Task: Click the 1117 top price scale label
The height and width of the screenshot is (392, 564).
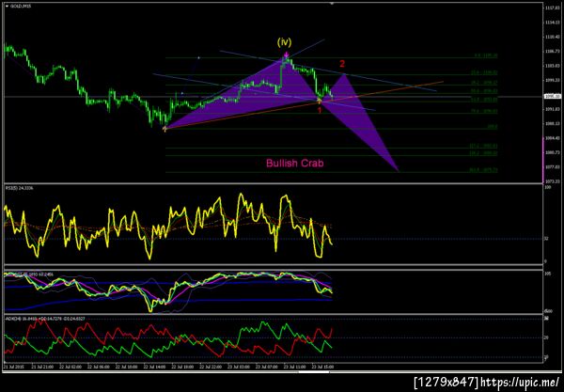Action: (552, 8)
